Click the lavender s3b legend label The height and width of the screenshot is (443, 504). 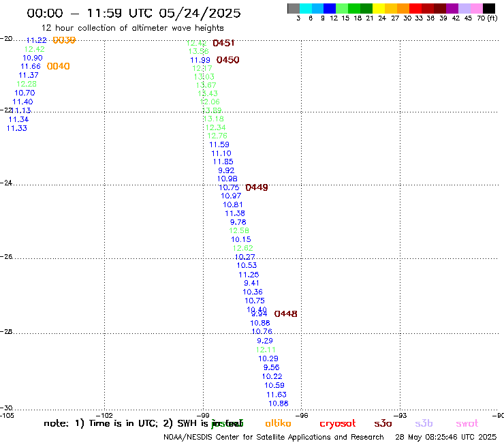click(x=424, y=423)
